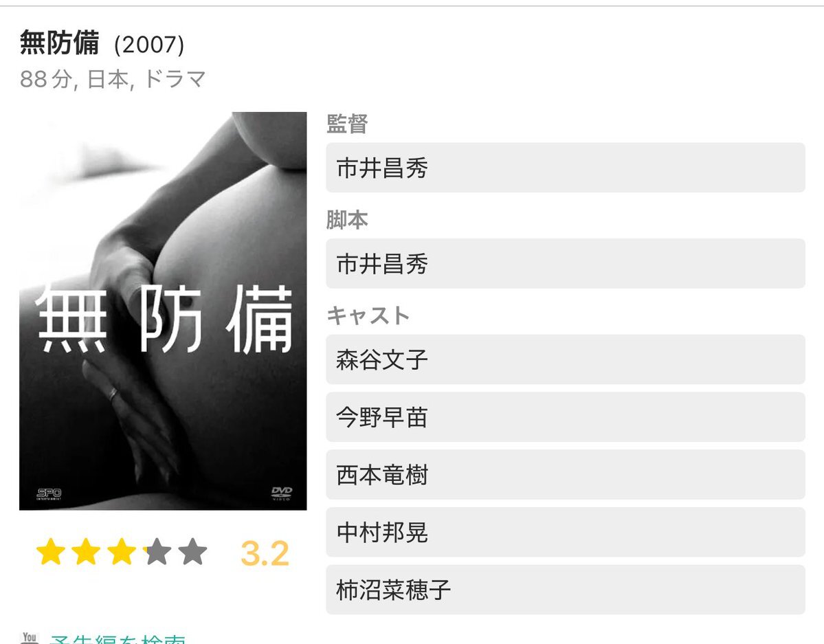Image resolution: width=824 pixels, height=644 pixels.
Task: Click the 3.2 rating score
Action: point(265,553)
